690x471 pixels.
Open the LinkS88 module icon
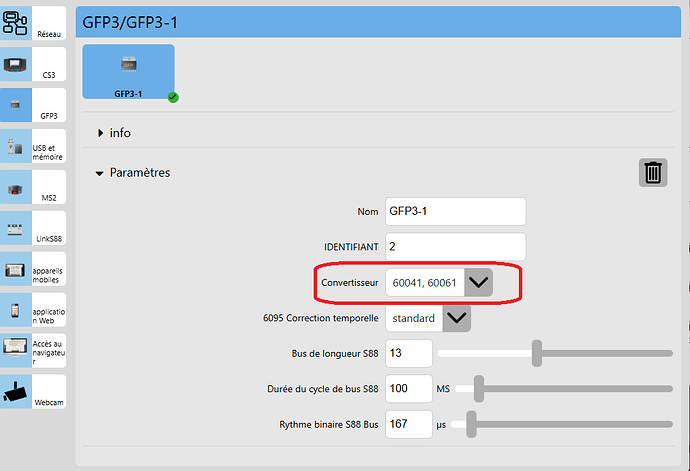pyautogui.click(x=33, y=228)
